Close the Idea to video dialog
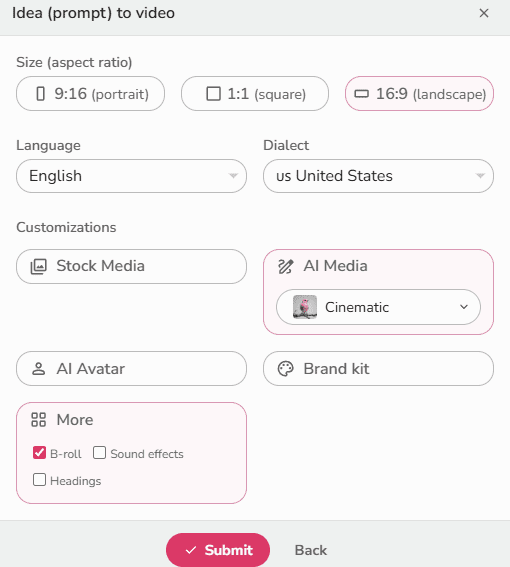This screenshot has width=510, height=567. click(x=484, y=13)
